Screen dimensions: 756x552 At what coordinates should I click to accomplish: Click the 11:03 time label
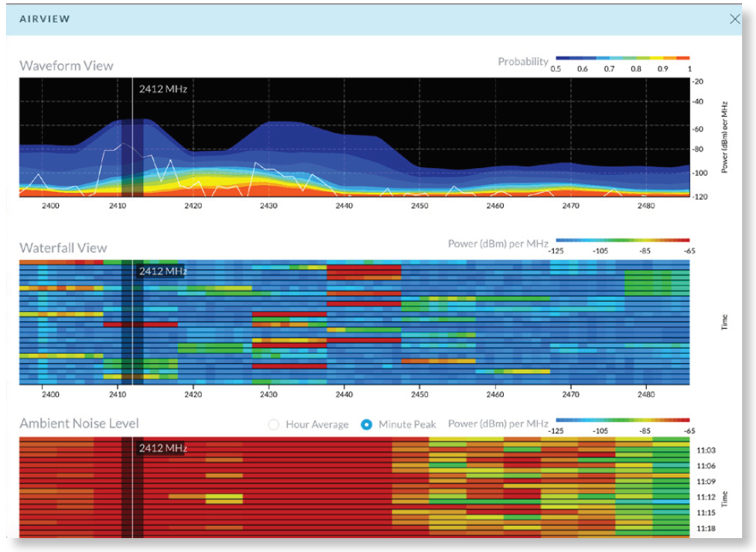(704, 449)
